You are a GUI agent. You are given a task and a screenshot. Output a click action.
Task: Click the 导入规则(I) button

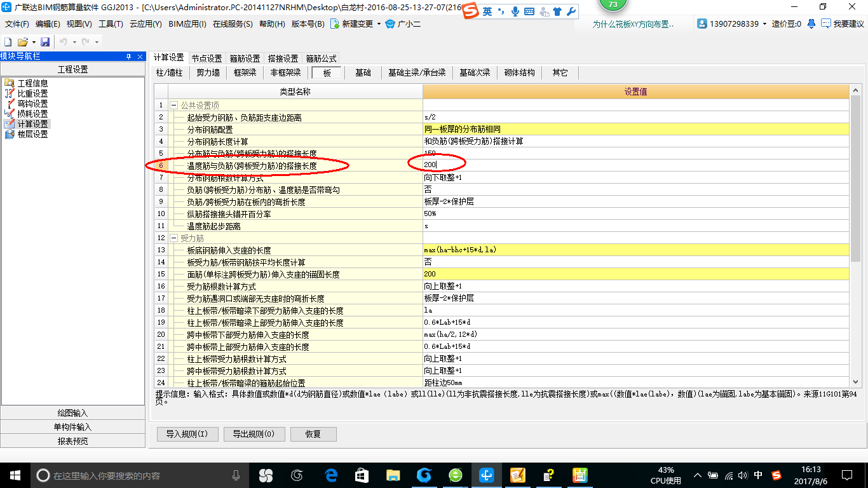point(187,434)
